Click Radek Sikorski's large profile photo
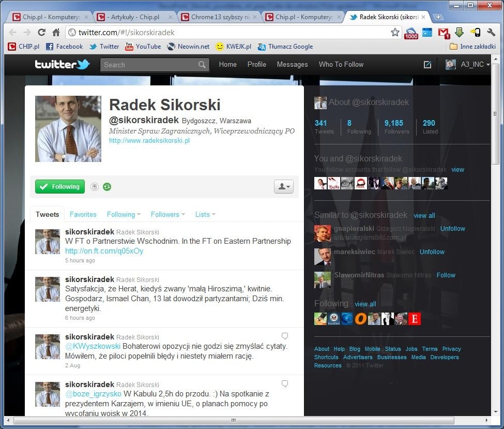 click(x=68, y=129)
